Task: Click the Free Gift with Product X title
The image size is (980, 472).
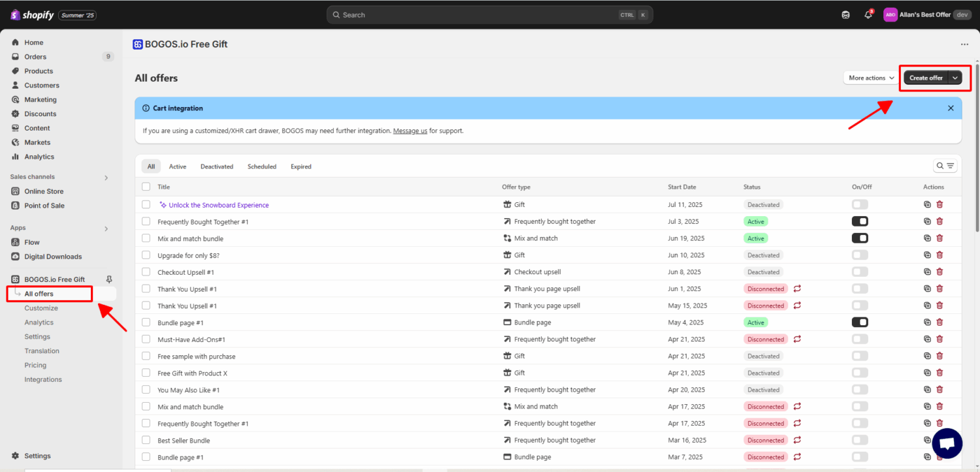Action: [192, 373]
